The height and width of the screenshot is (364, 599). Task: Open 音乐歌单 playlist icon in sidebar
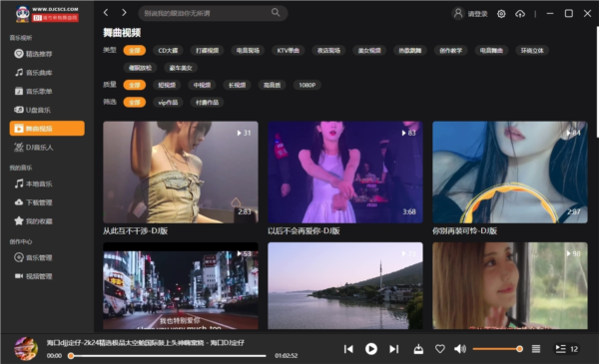(19, 91)
